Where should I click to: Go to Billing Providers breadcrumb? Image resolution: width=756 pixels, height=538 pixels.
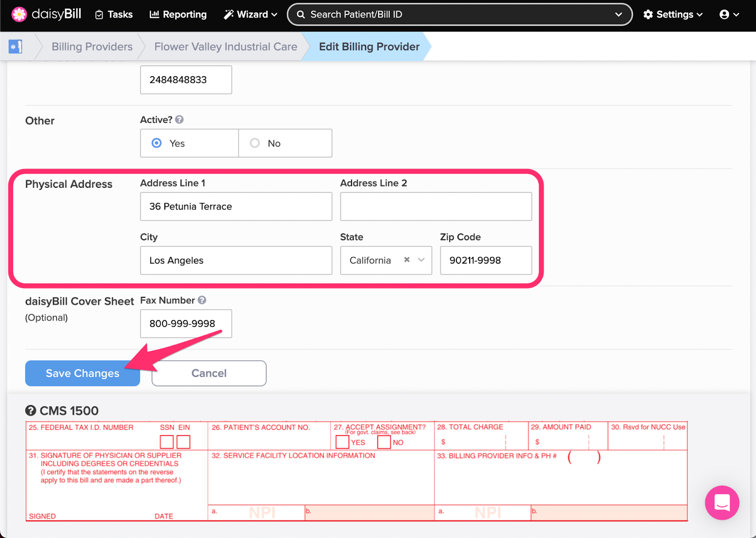point(92,47)
